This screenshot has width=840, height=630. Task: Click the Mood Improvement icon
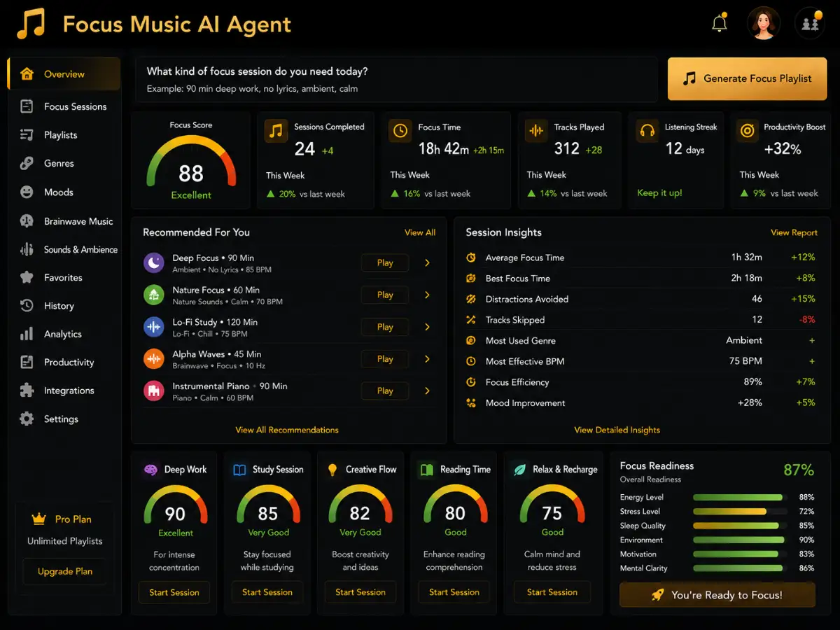[x=471, y=402]
